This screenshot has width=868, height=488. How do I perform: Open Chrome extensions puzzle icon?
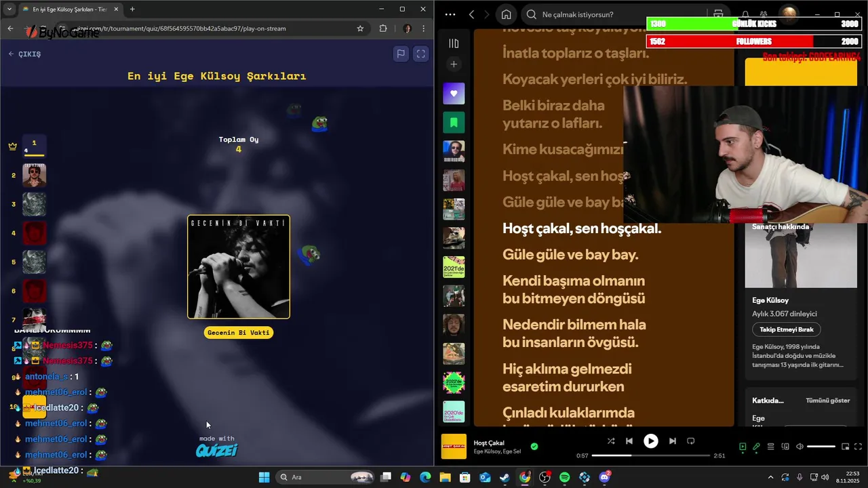pyautogui.click(x=383, y=28)
